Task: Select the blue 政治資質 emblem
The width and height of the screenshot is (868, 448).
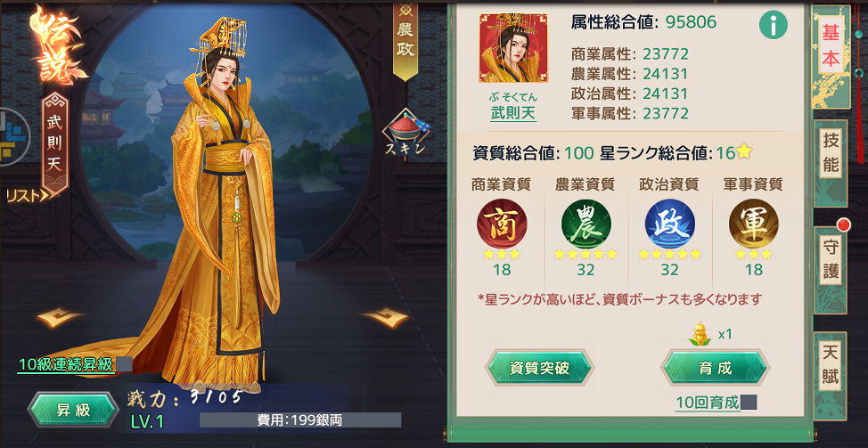Action: point(669,224)
